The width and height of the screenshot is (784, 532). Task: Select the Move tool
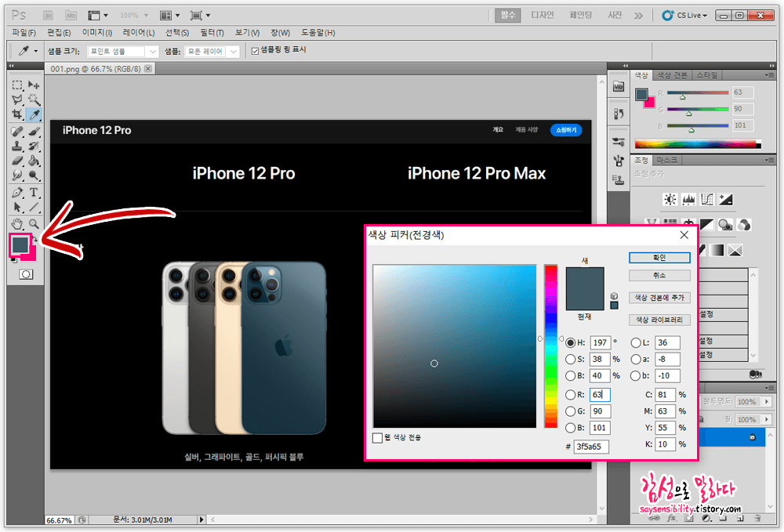34,85
